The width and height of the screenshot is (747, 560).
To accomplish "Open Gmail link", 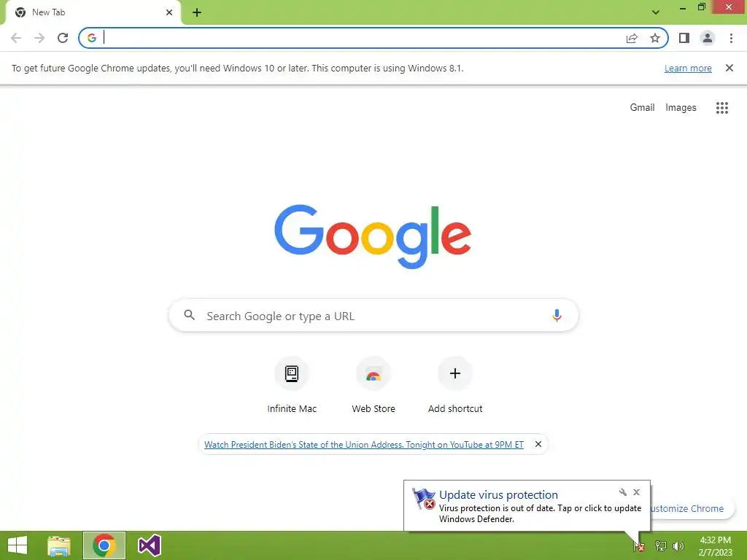I will tap(642, 108).
